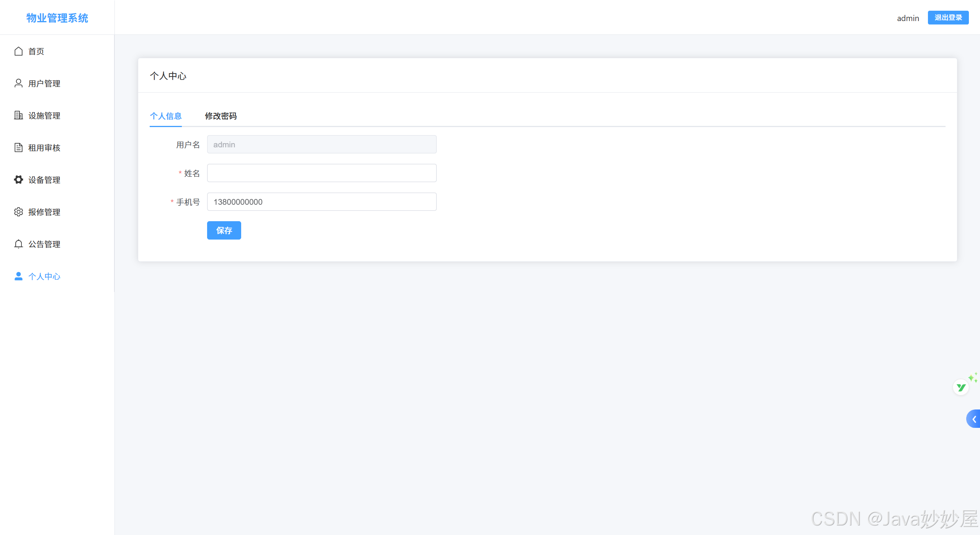The height and width of the screenshot is (535, 980).
Task: Click the 手机号 input field
Action: pyautogui.click(x=322, y=202)
